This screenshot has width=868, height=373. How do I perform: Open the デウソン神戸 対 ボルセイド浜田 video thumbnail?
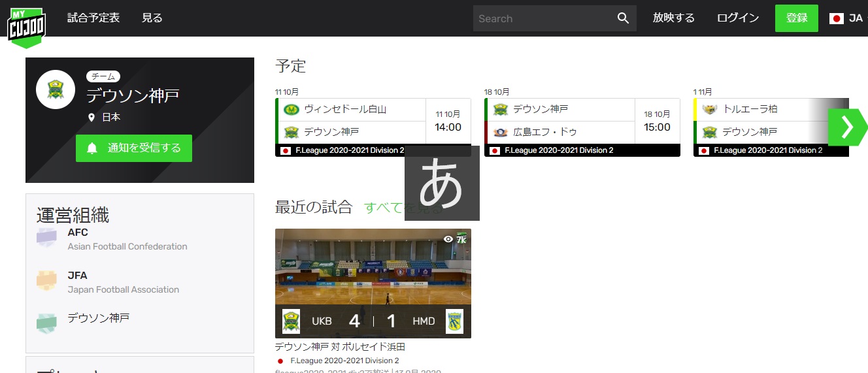pos(373,284)
